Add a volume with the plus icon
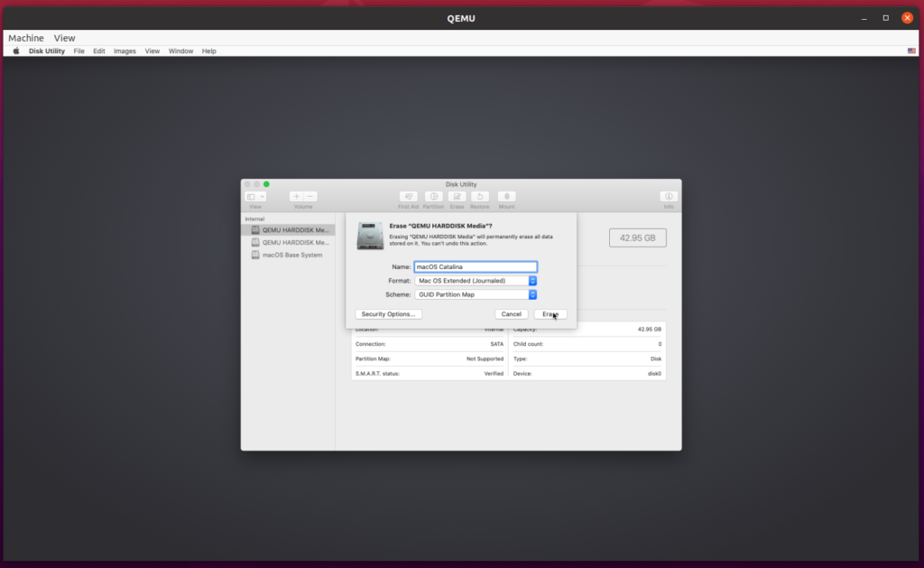This screenshot has width=924, height=568. click(296, 196)
